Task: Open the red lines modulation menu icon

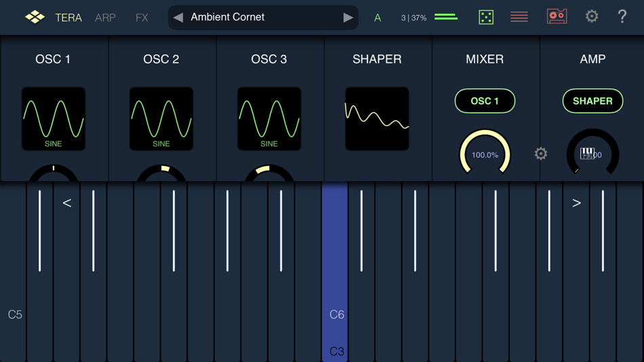Action: 519,17
